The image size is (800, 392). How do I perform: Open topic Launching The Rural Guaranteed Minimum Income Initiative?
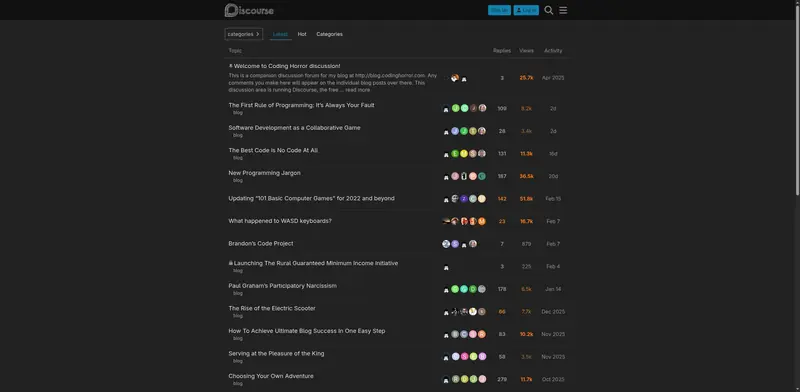[316, 263]
